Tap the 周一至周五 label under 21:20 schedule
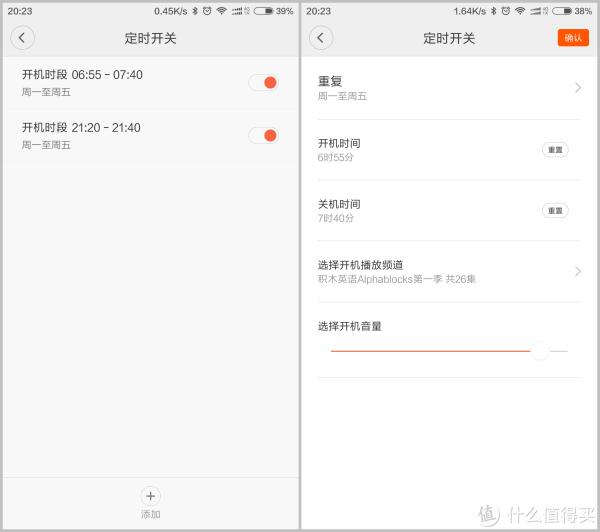 pos(46,145)
